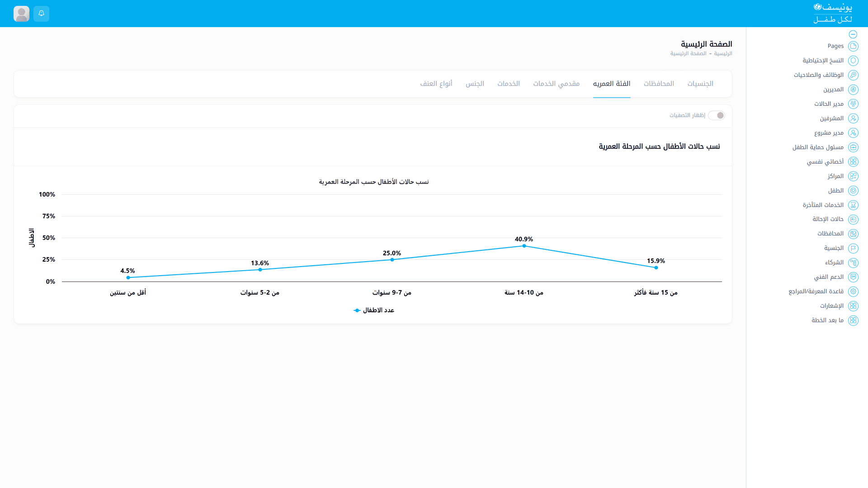868x488 pixels.
Task: Click the الجنسية flag icon
Action: click(853, 249)
